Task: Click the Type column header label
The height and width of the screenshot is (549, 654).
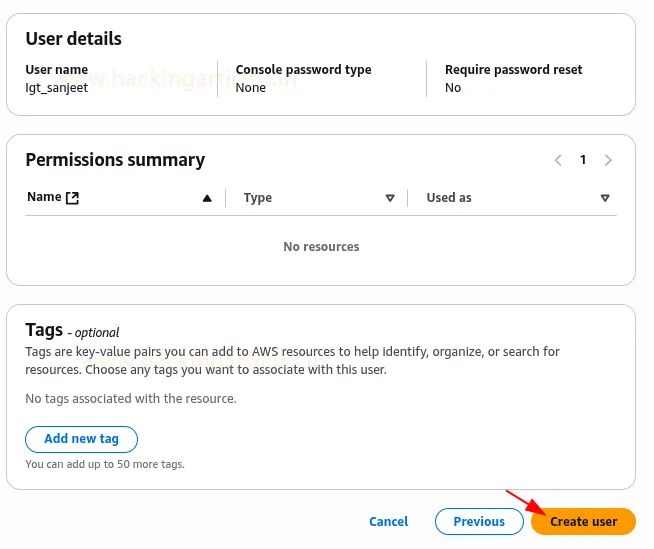Action: click(x=257, y=198)
